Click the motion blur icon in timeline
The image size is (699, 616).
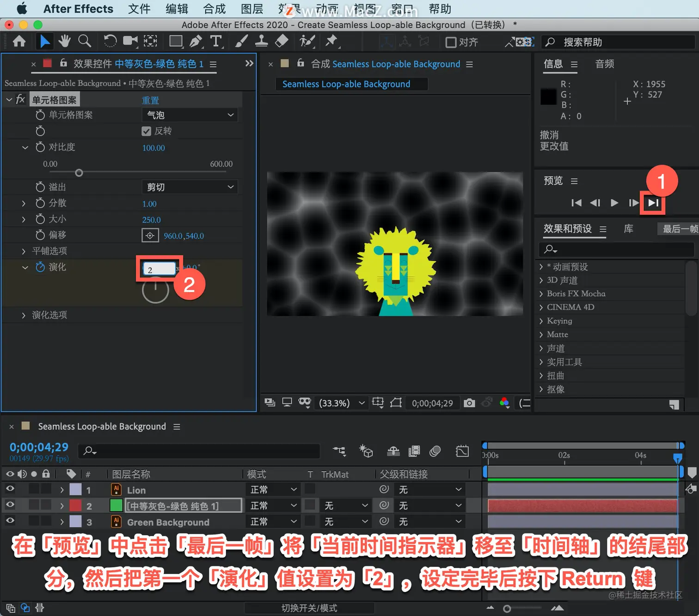pyautogui.click(x=435, y=451)
